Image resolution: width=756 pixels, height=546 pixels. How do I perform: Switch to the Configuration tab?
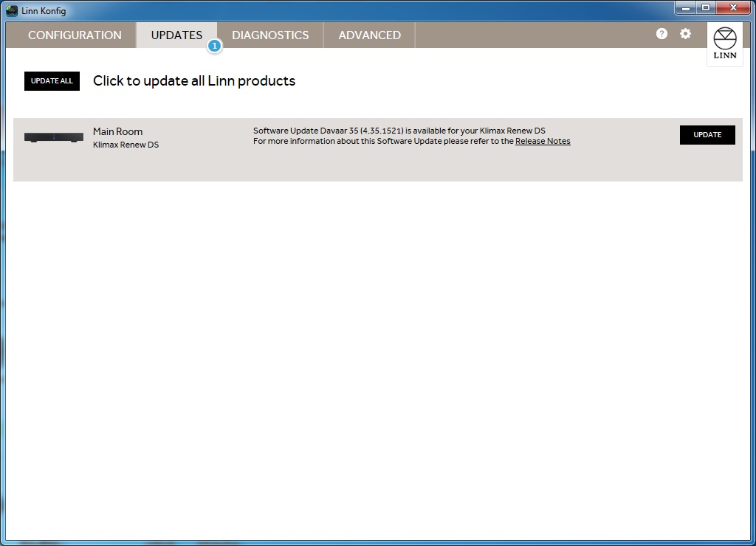pyautogui.click(x=75, y=35)
